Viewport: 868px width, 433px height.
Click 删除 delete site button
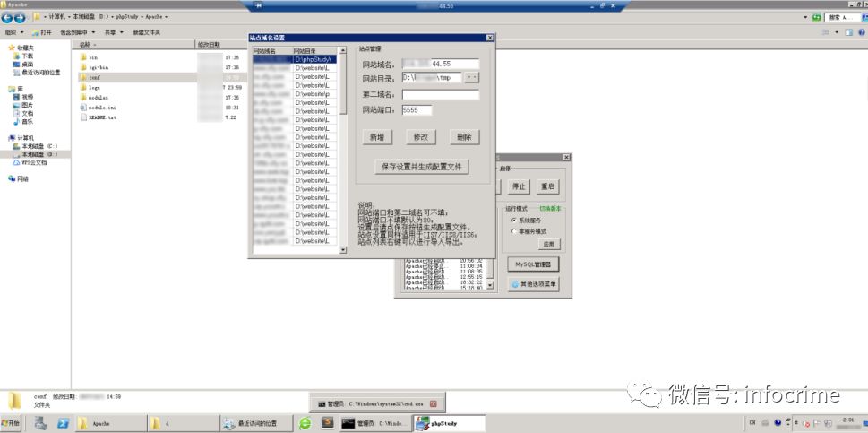(x=464, y=137)
